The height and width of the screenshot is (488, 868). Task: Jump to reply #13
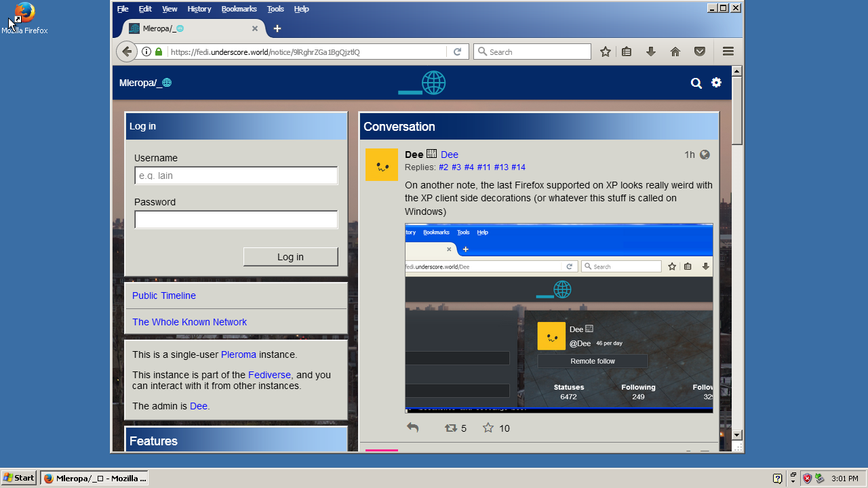click(x=501, y=167)
